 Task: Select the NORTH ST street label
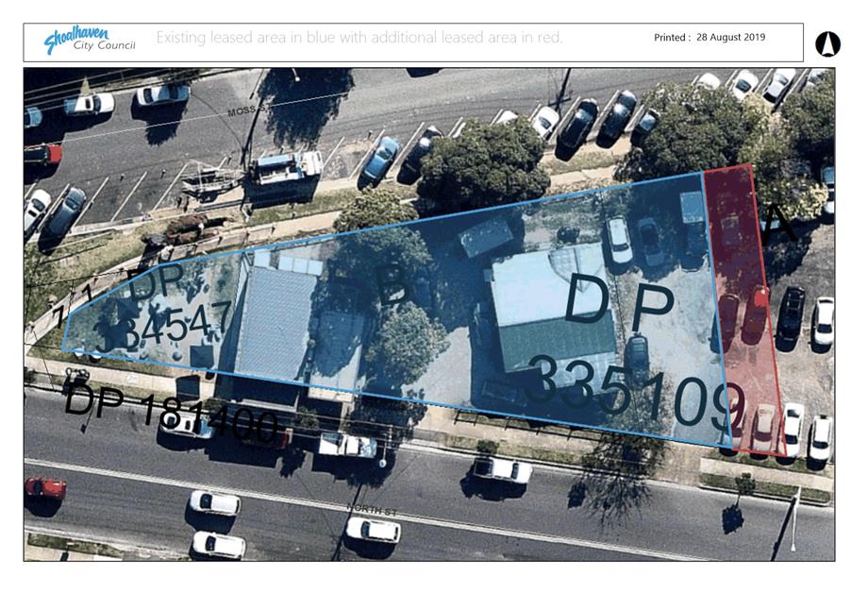coord(372,511)
